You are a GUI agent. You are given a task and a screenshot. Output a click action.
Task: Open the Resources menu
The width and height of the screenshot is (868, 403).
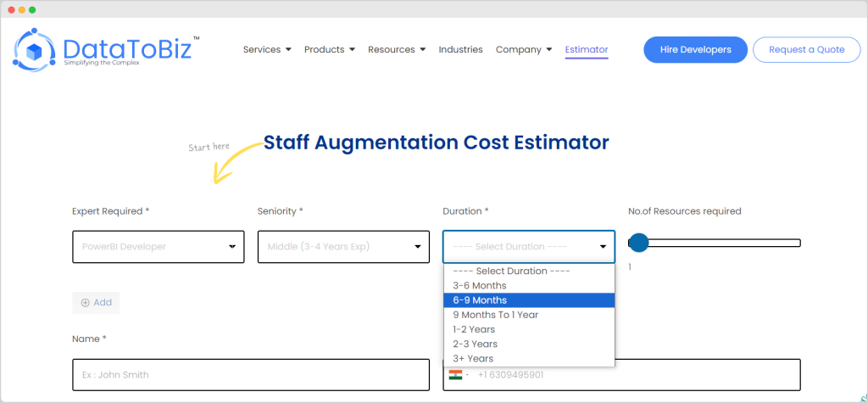(x=397, y=49)
